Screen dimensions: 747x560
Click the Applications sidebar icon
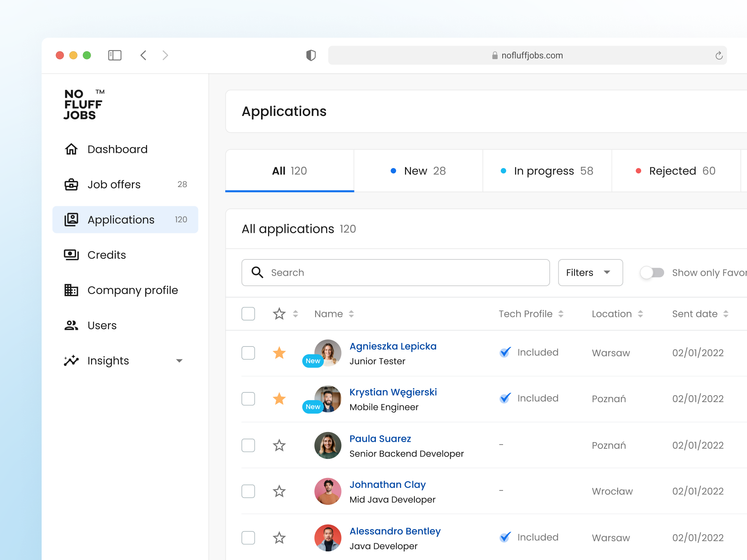[x=71, y=219]
